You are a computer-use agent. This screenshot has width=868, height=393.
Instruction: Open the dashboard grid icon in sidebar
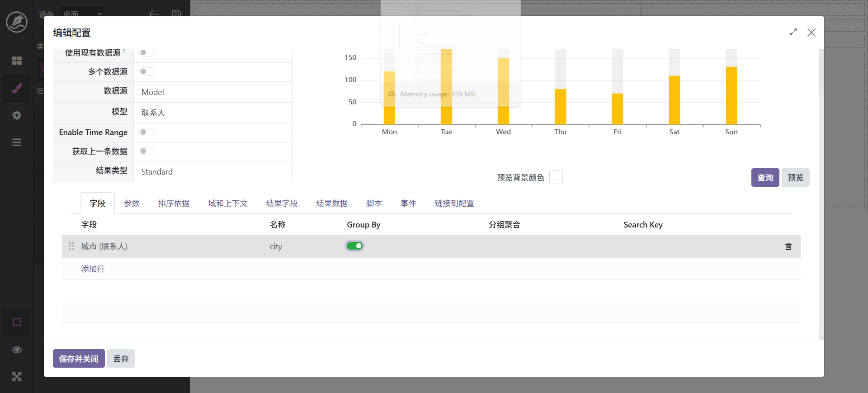pyautogui.click(x=17, y=61)
